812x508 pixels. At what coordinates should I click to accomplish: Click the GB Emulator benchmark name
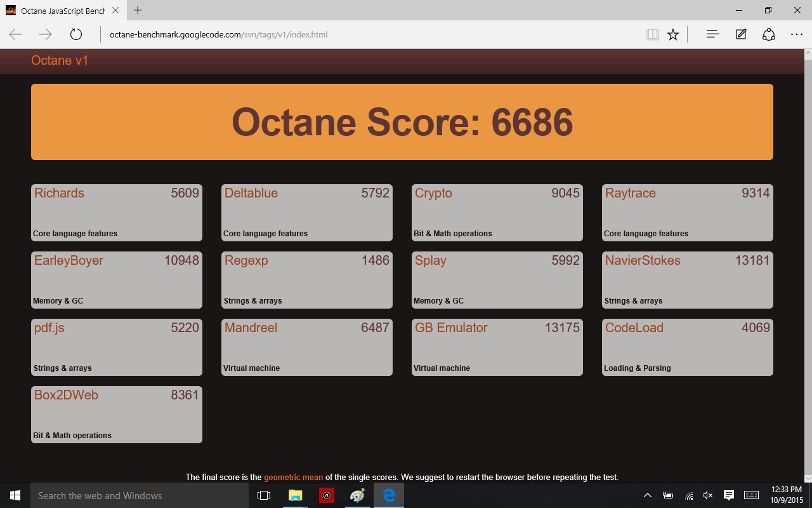coord(451,328)
